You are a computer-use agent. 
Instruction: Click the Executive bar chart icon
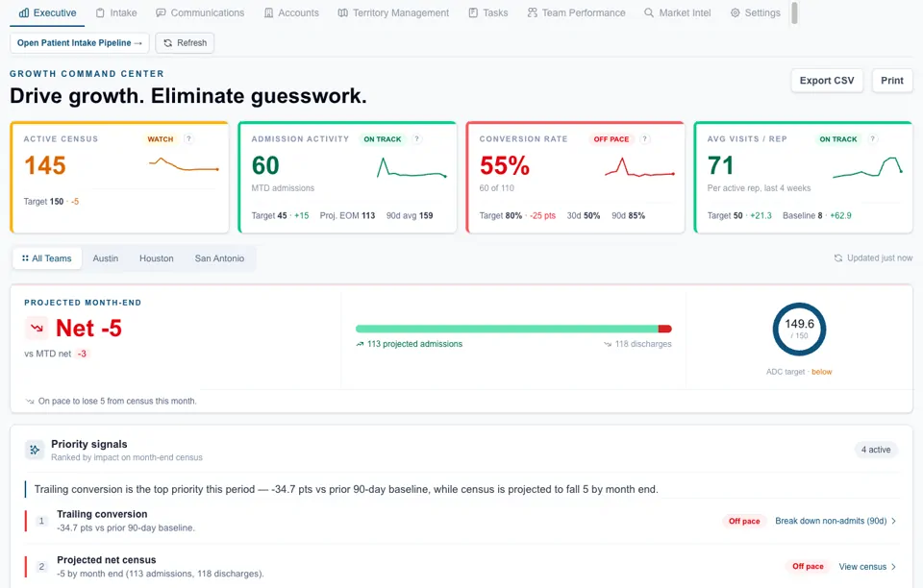(x=23, y=12)
